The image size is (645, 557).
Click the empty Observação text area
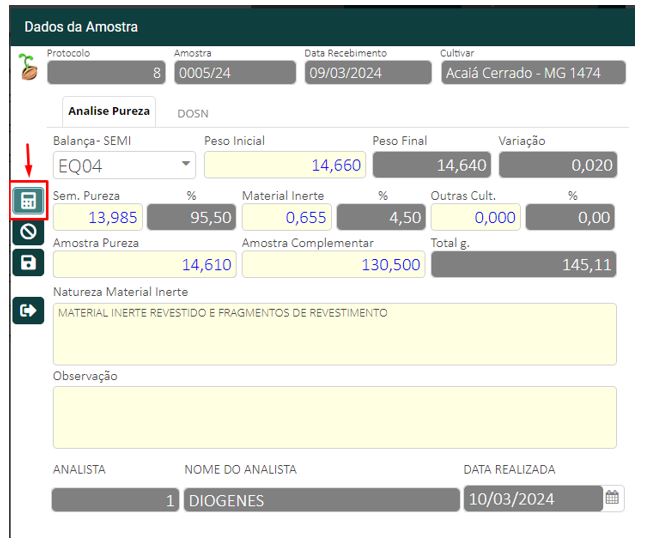(x=334, y=417)
